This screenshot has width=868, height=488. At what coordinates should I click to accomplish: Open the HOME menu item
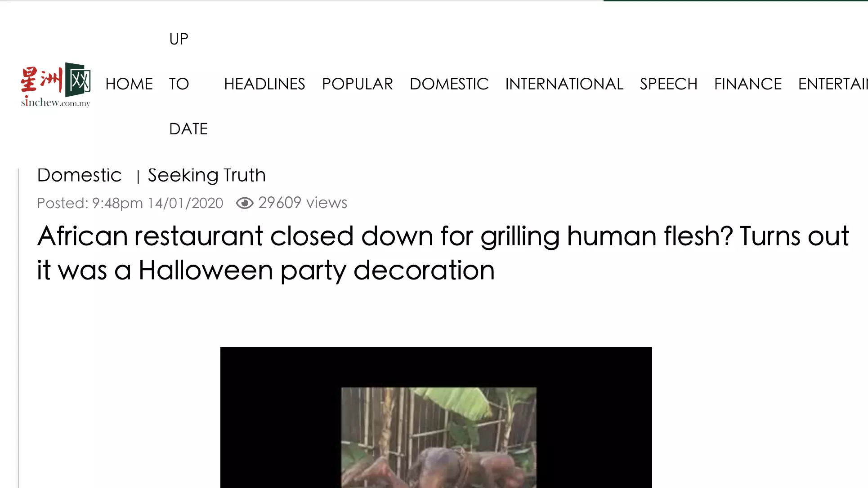129,84
